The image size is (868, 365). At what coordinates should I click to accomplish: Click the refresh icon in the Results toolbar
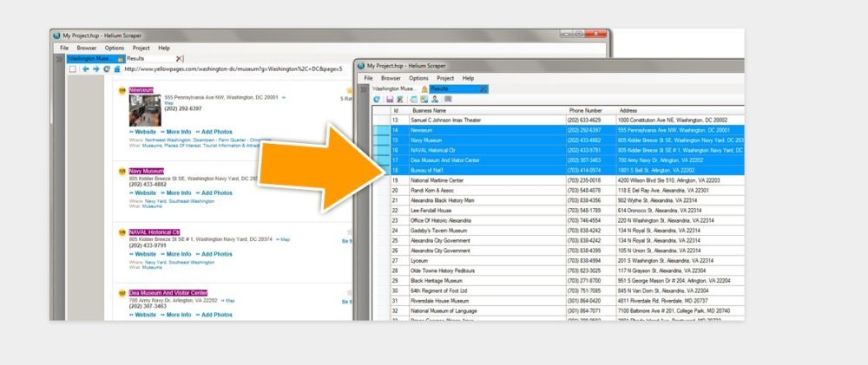click(376, 100)
